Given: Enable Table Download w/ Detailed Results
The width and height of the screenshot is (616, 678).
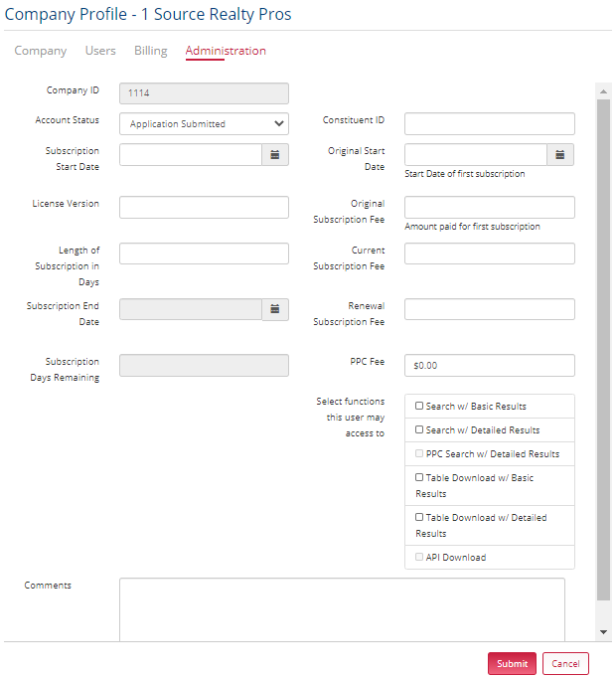Looking at the screenshot, I should coord(419,517).
